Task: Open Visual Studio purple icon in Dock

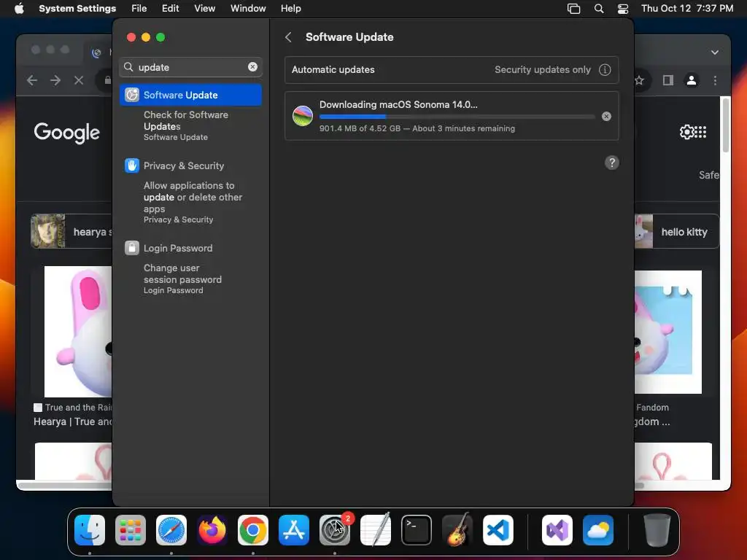Action: [557, 530]
